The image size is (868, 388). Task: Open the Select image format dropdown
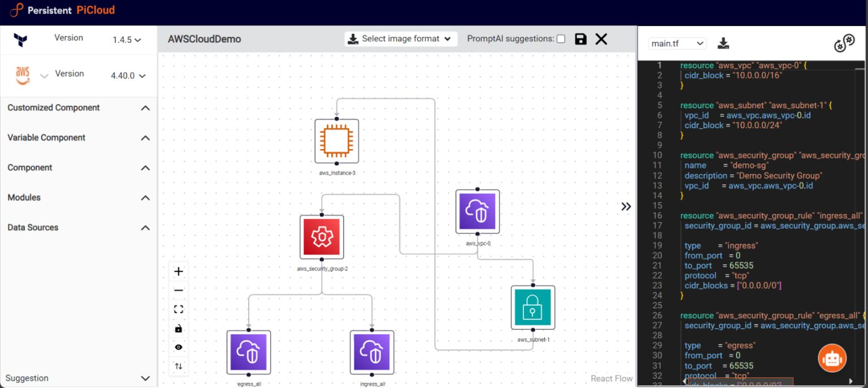(x=401, y=38)
